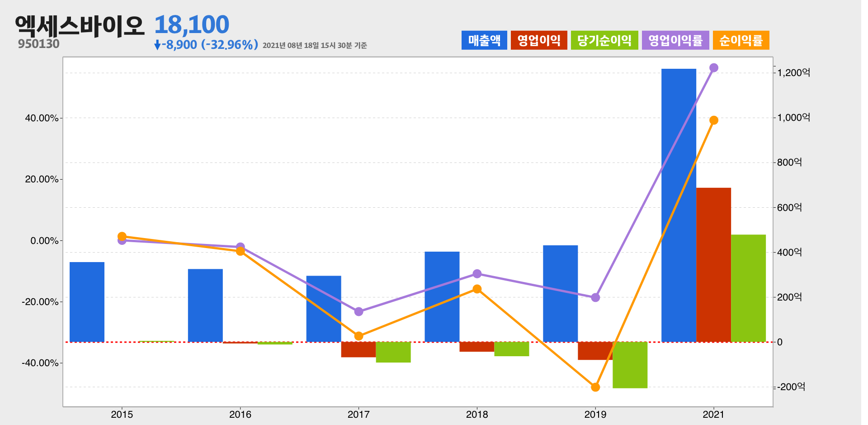
Task: Toggle the 영업이익률 legend series
Action: tap(675, 40)
